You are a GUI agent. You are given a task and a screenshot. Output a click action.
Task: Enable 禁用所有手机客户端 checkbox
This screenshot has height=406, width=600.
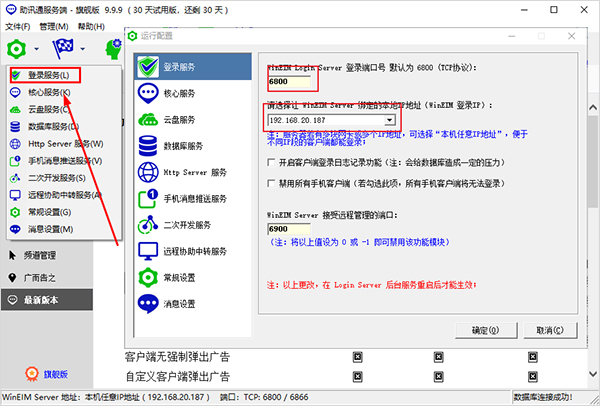pos(271,183)
